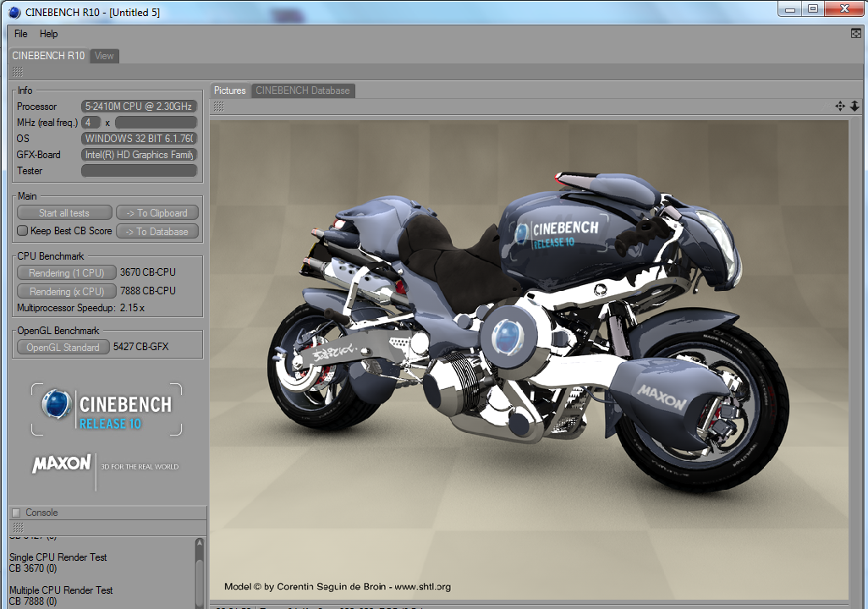
Task: Click the 5427 CB-GFX score text
Action: point(140,347)
